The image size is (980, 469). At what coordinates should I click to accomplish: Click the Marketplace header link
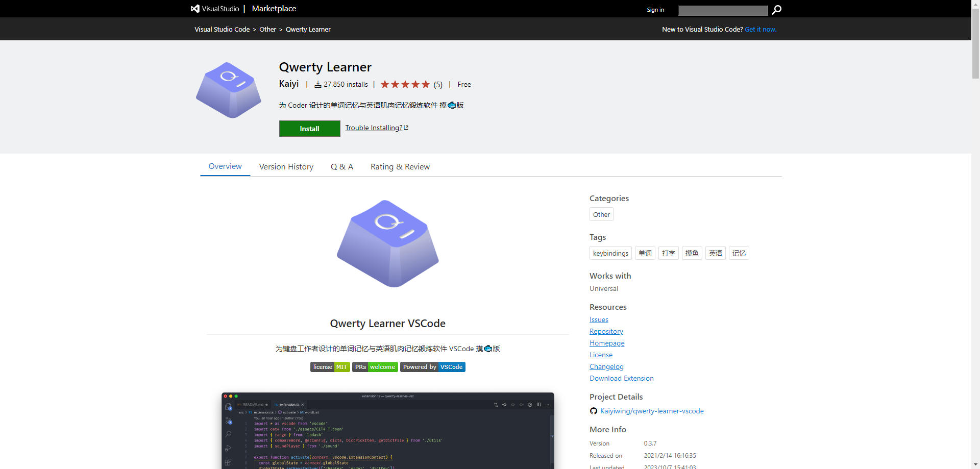point(274,9)
